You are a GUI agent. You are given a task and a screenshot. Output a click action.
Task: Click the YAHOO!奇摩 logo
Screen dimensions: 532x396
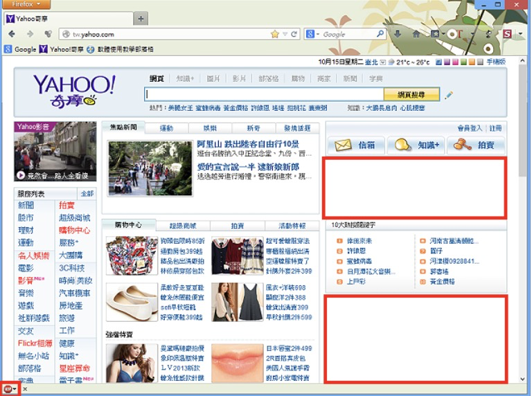coord(74,90)
